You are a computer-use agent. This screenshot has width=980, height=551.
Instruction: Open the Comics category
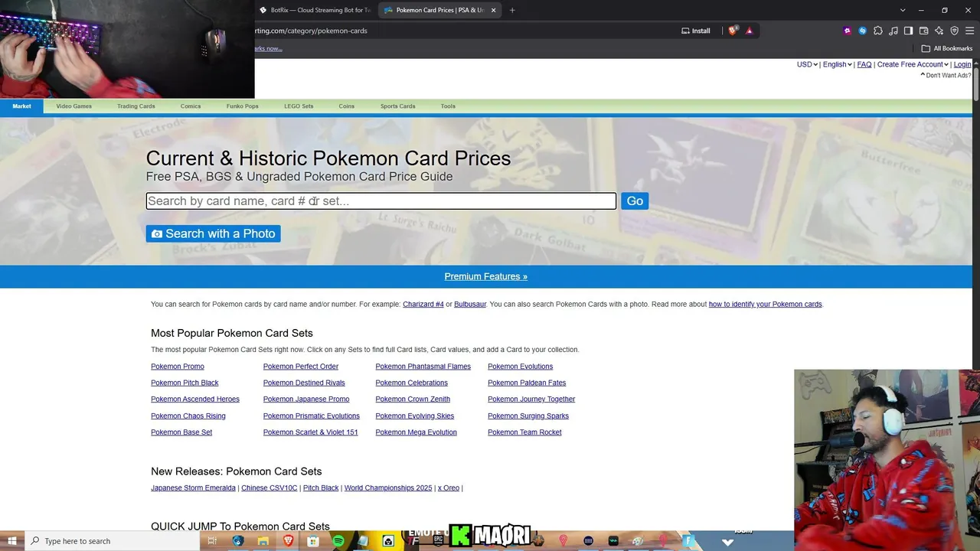click(191, 106)
